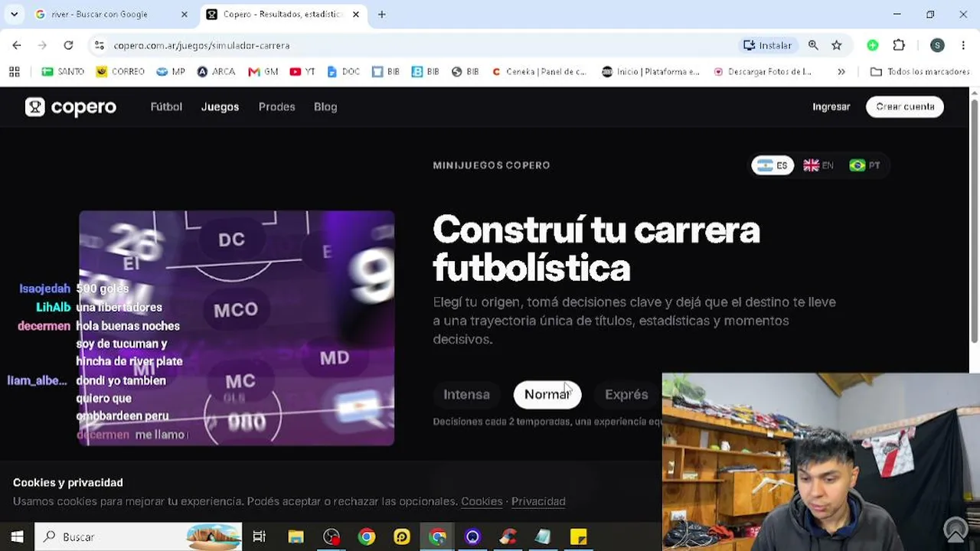This screenshot has height=551, width=980.
Task: Open the Todos los marcadores folder
Action: 920,71
